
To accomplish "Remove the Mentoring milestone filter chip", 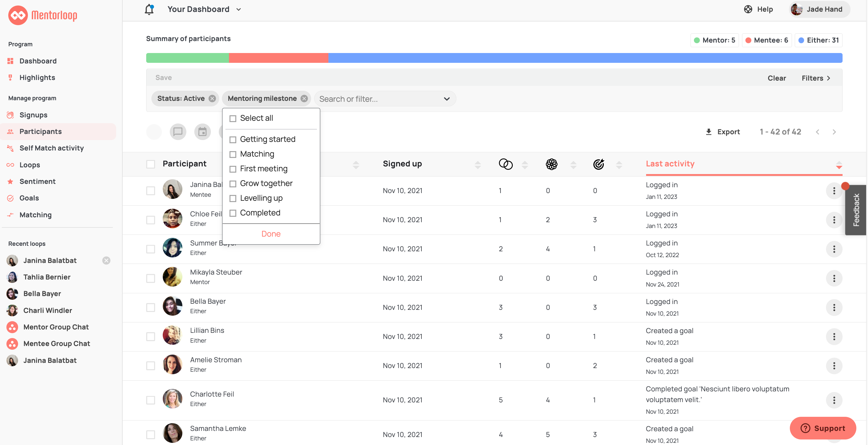I will pyautogui.click(x=304, y=98).
